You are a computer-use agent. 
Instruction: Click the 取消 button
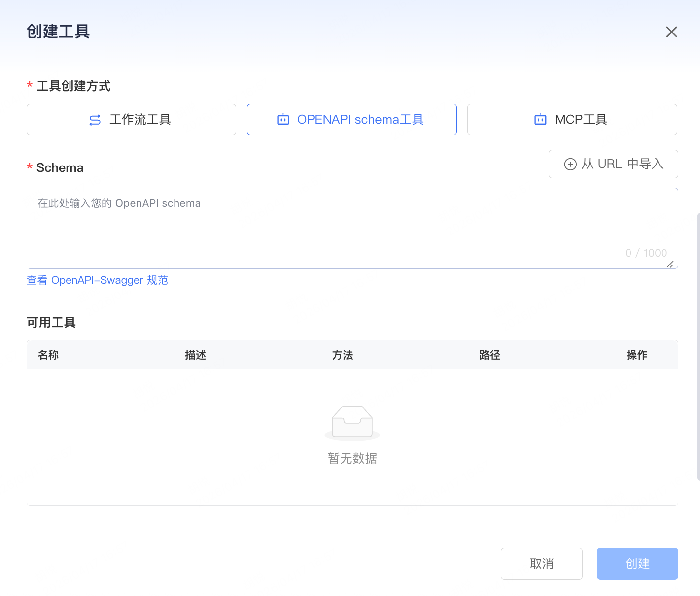coord(541,563)
